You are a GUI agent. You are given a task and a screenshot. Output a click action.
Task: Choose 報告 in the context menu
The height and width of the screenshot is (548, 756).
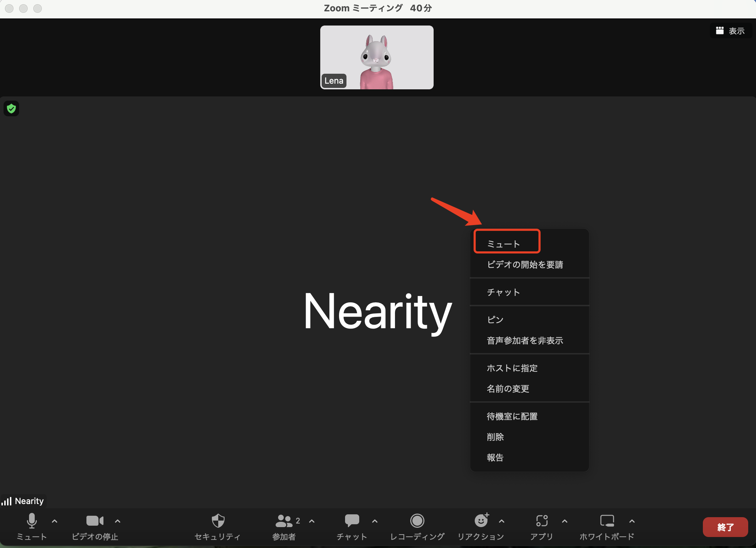529,458
